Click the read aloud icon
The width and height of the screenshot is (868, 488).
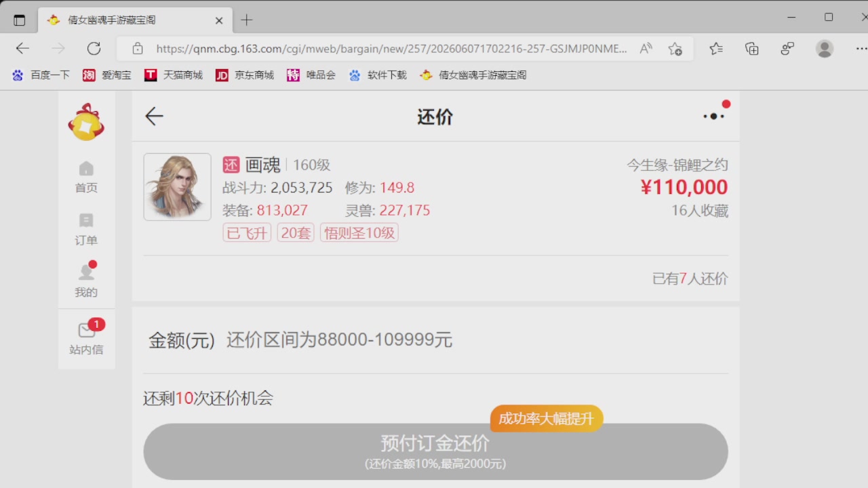coord(646,49)
